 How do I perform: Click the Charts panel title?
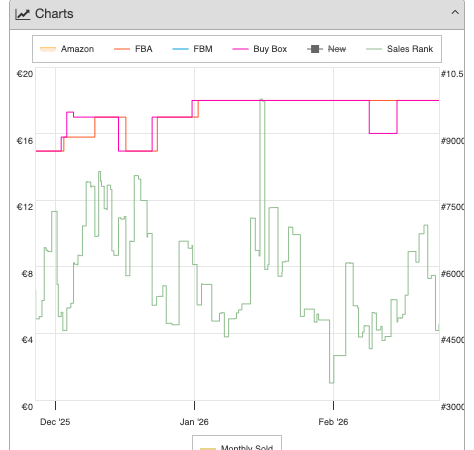[x=54, y=14]
